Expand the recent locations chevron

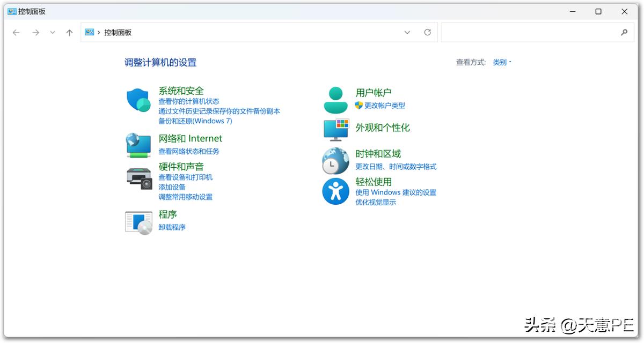pyautogui.click(x=52, y=33)
